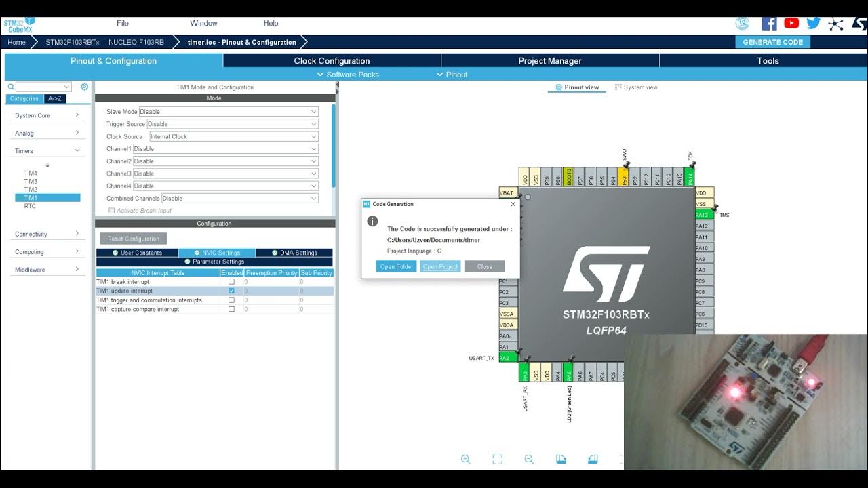
Task: Select TIM4 in Timers list
Action: (x=31, y=174)
